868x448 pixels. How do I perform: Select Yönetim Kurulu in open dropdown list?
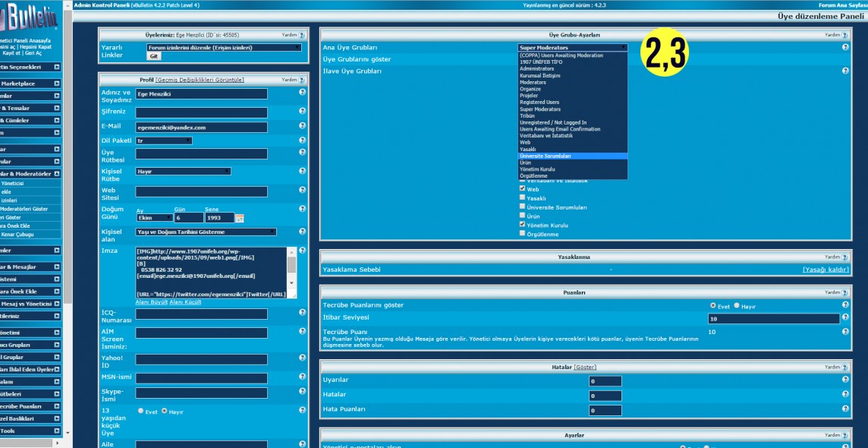pos(537,169)
